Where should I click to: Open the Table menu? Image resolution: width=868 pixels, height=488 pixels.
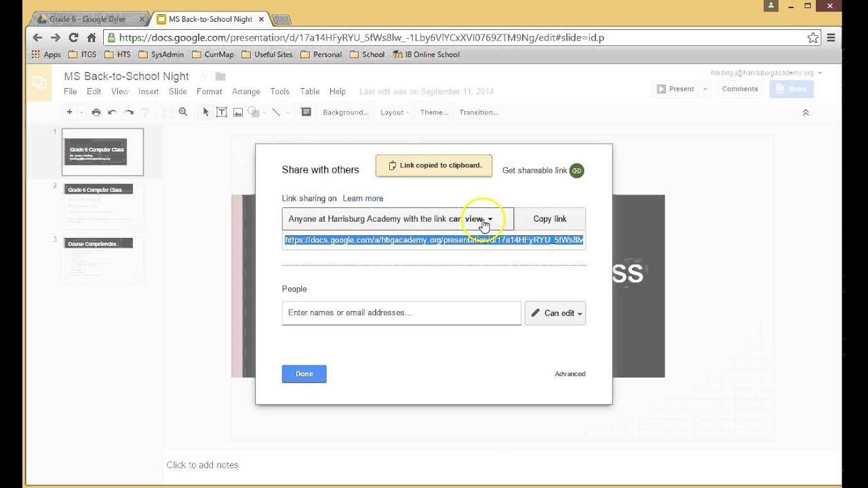[x=310, y=91]
